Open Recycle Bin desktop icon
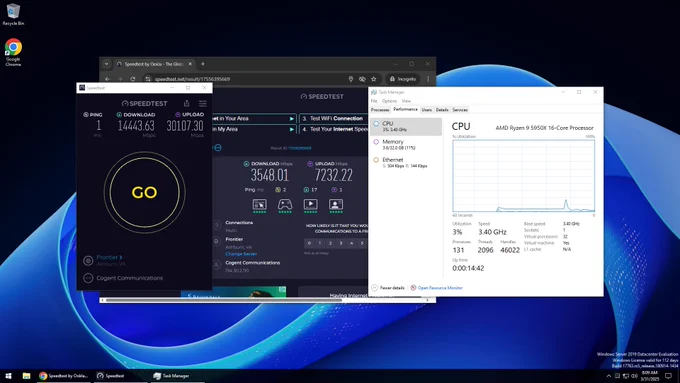Viewport: 680px width, 383px height. coord(13,14)
